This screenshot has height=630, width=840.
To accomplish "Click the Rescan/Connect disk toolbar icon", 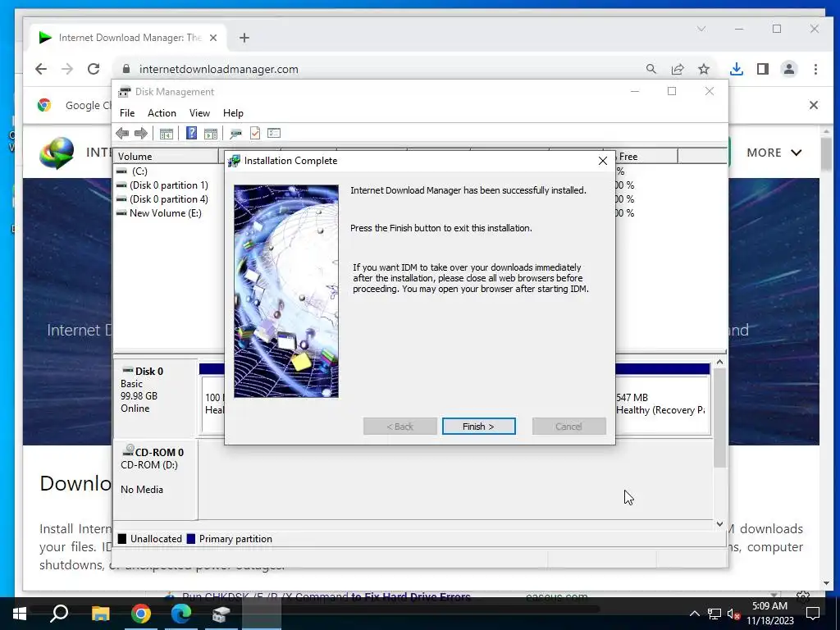I will [235, 134].
